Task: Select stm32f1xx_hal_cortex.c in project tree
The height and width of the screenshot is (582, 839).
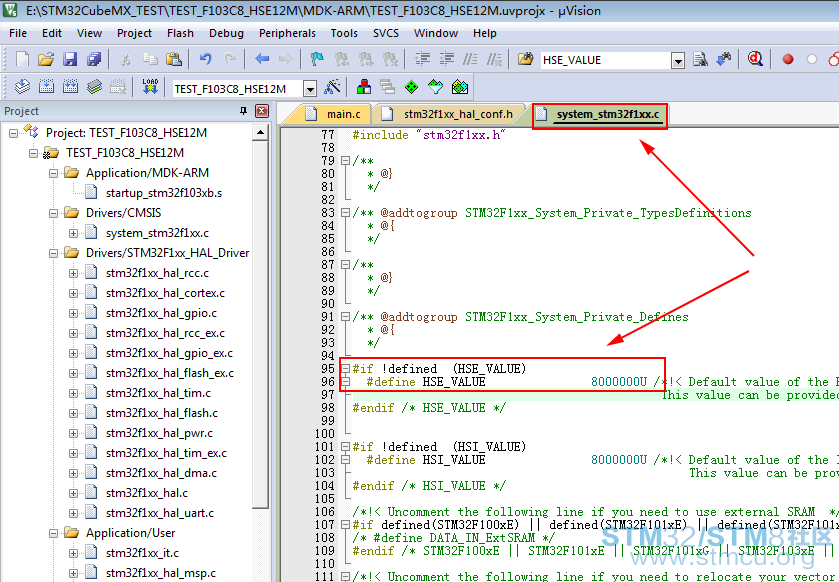Action: 165,293
